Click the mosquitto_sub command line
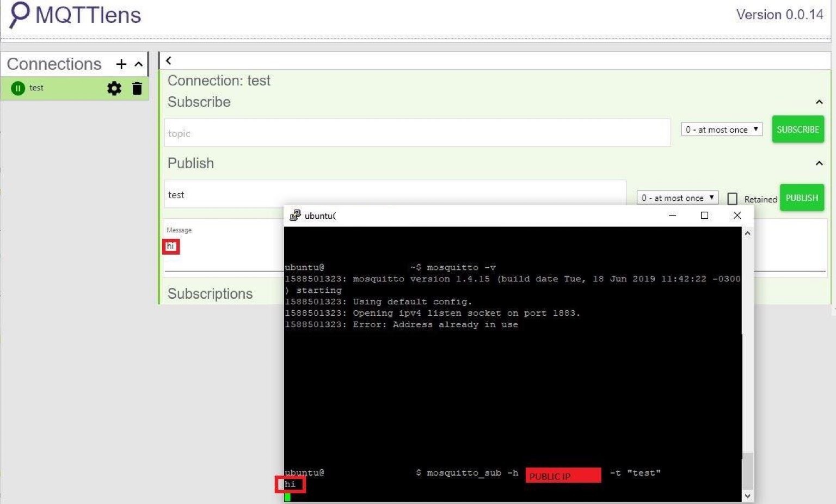 472,473
